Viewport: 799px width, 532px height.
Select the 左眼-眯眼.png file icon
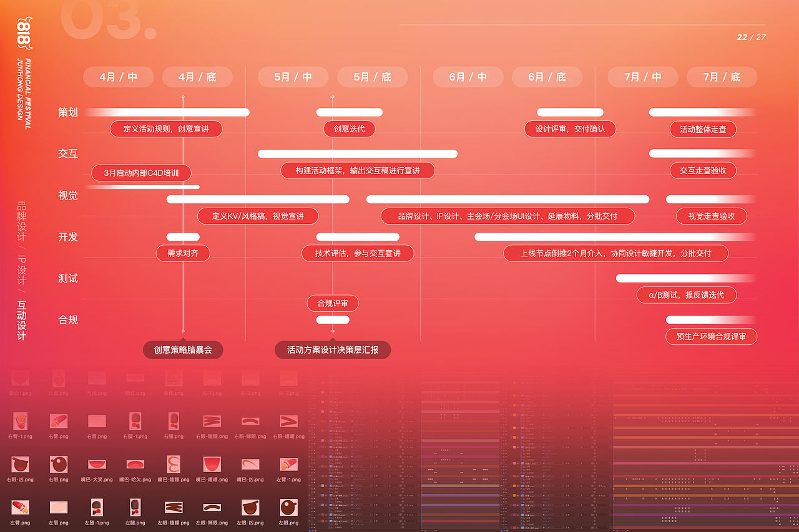pyautogui.click(x=212, y=507)
